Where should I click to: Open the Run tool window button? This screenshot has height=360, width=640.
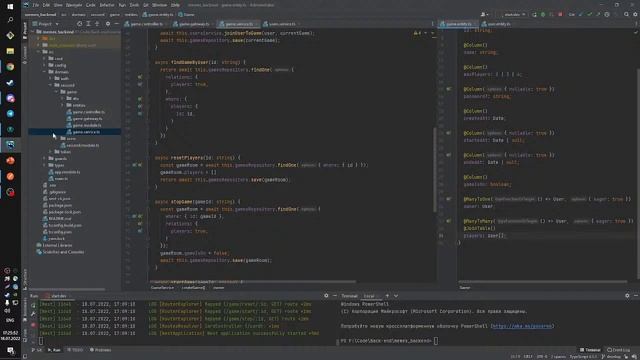point(54,350)
